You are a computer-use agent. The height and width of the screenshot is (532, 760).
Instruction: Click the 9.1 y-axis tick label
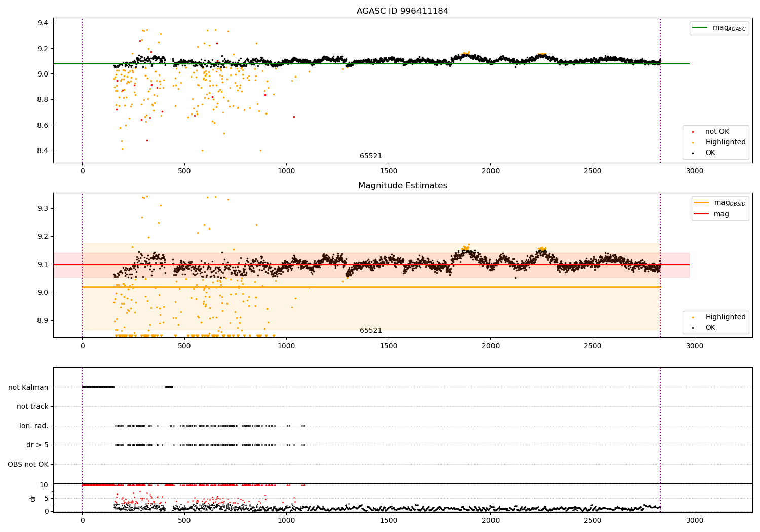pyautogui.click(x=43, y=264)
